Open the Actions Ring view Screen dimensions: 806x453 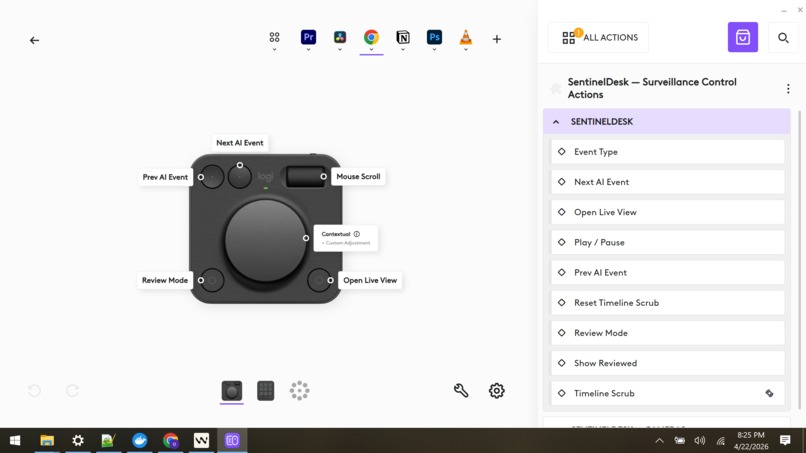tap(299, 391)
